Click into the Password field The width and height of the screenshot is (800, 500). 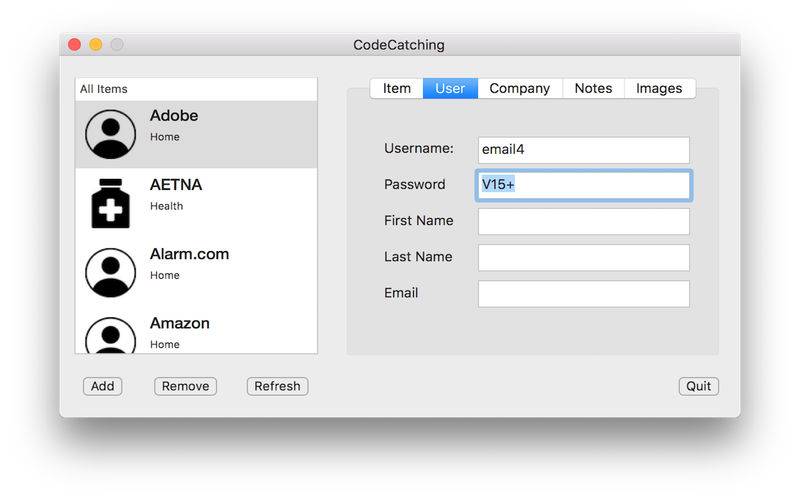[584, 185]
